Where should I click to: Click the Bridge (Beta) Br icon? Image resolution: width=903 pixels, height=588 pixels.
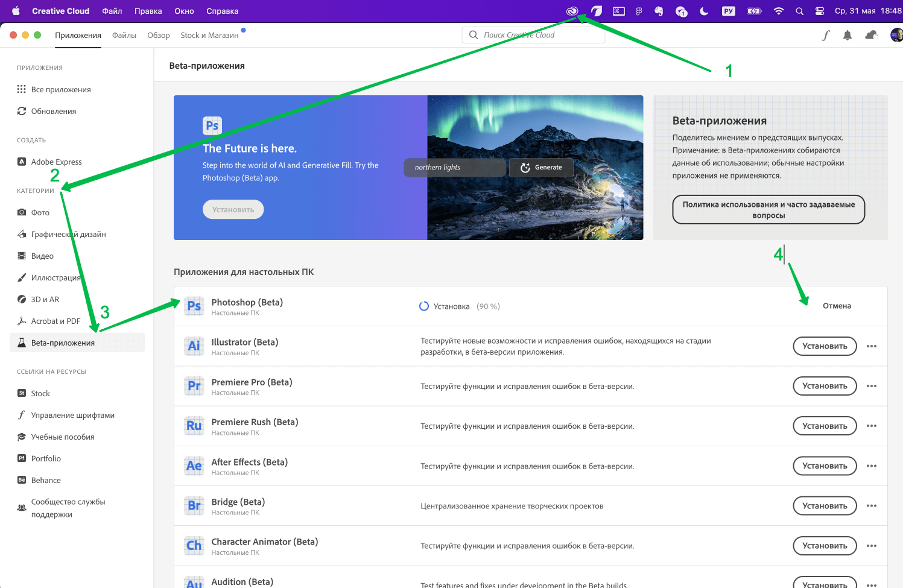[x=194, y=505]
